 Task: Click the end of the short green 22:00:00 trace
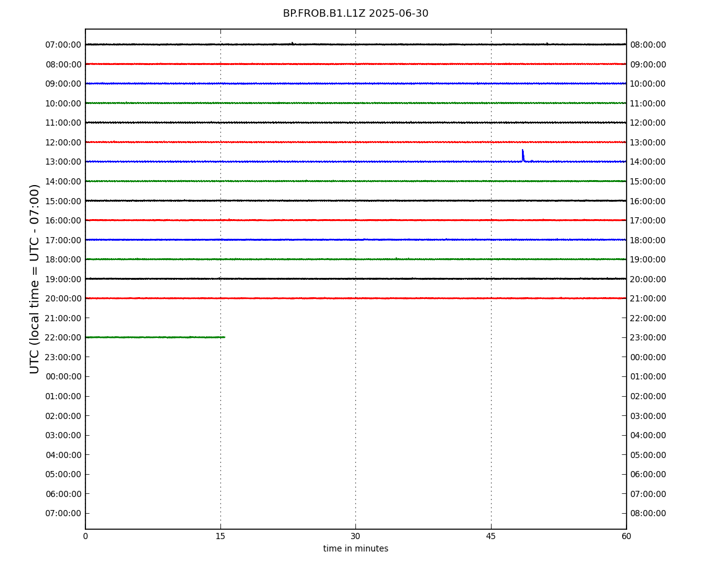(224, 337)
